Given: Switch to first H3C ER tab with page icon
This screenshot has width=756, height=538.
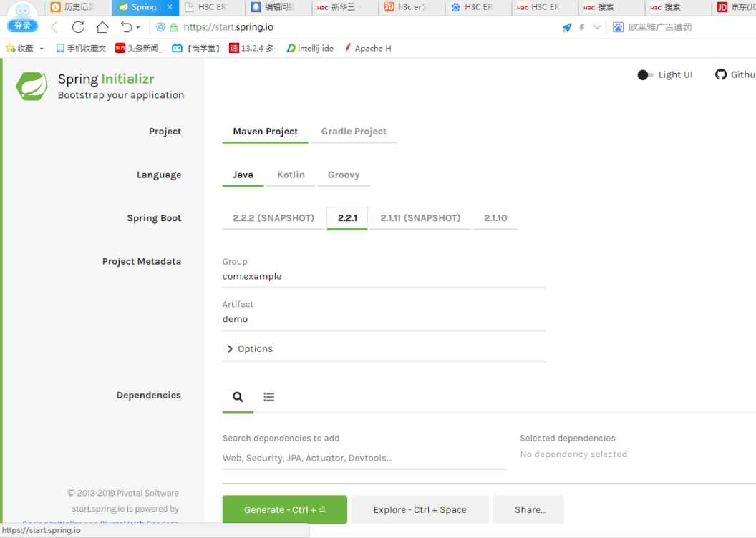Looking at the screenshot, I should pyautogui.click(x=212, y=7).
